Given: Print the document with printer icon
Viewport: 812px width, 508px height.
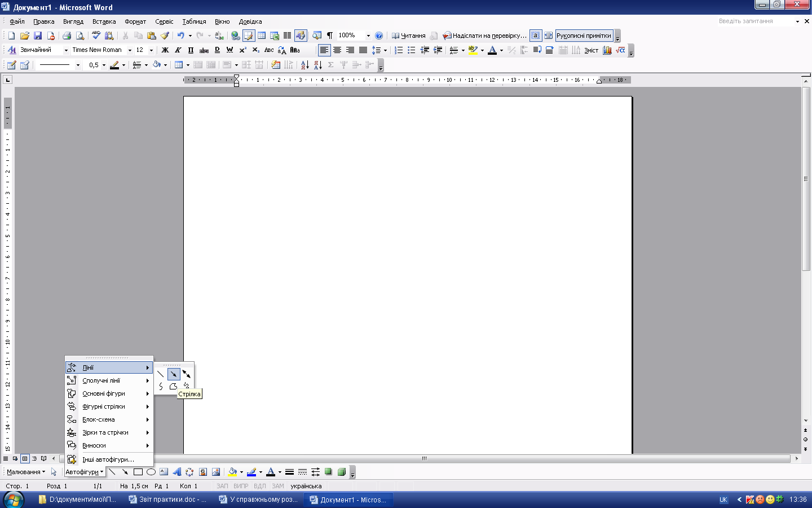Looking at the screenshot, I should coord(67,36).
